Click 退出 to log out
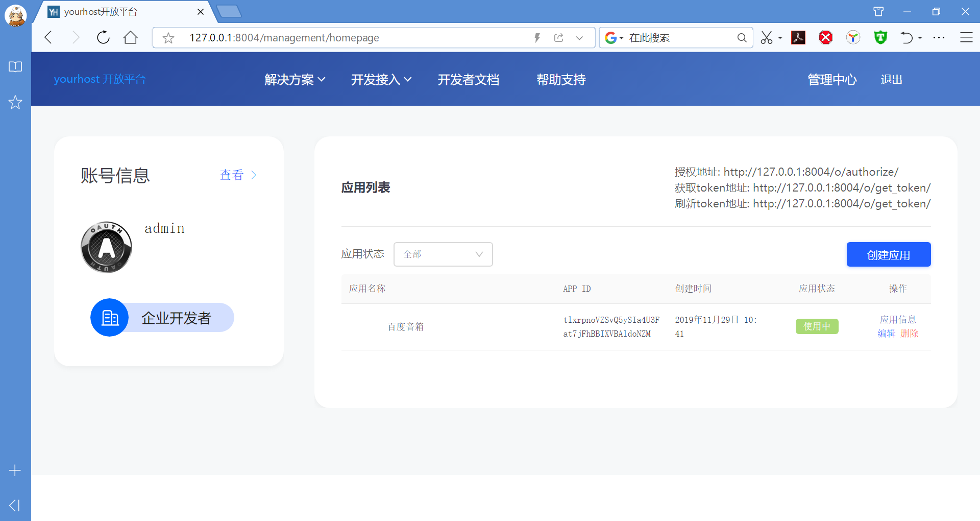 (x=891, y=80)
